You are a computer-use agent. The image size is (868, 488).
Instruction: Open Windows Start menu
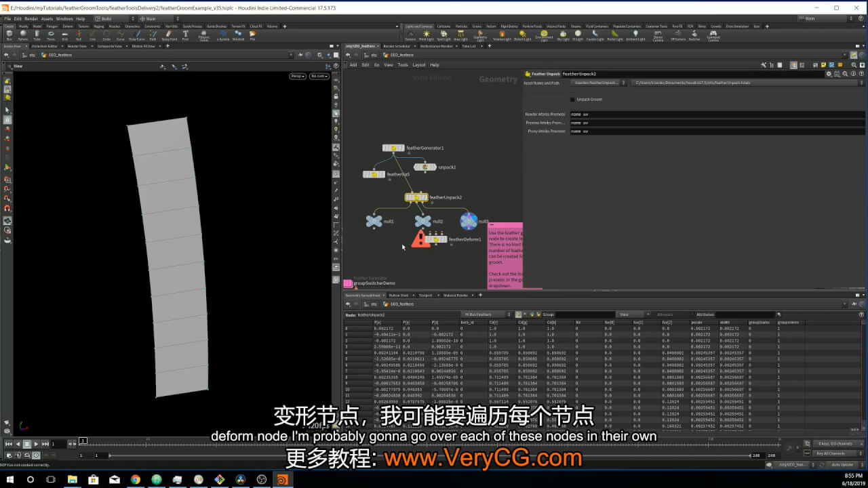tap(11, 479)
